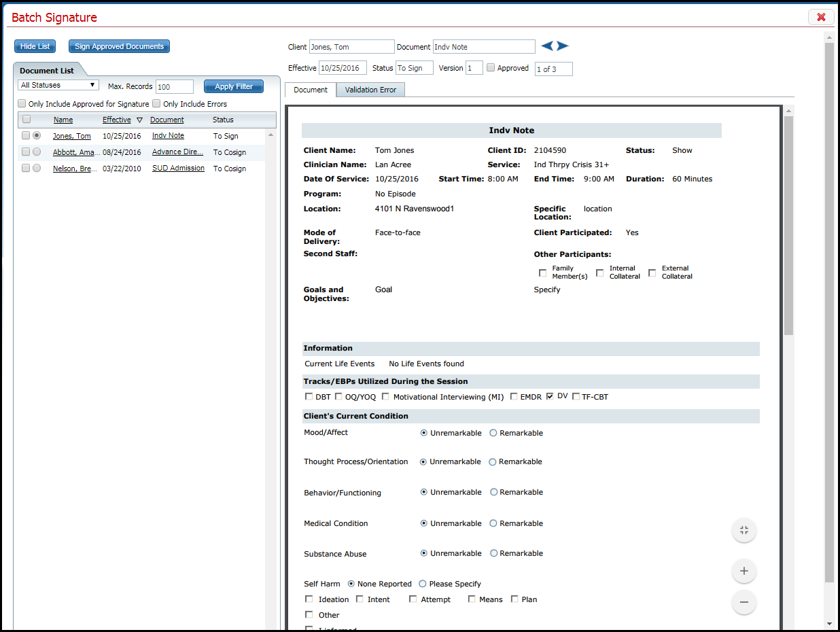Go to previous document with left arrow
The width and height of the screenshot is (840, 632).
click(547, 46)
